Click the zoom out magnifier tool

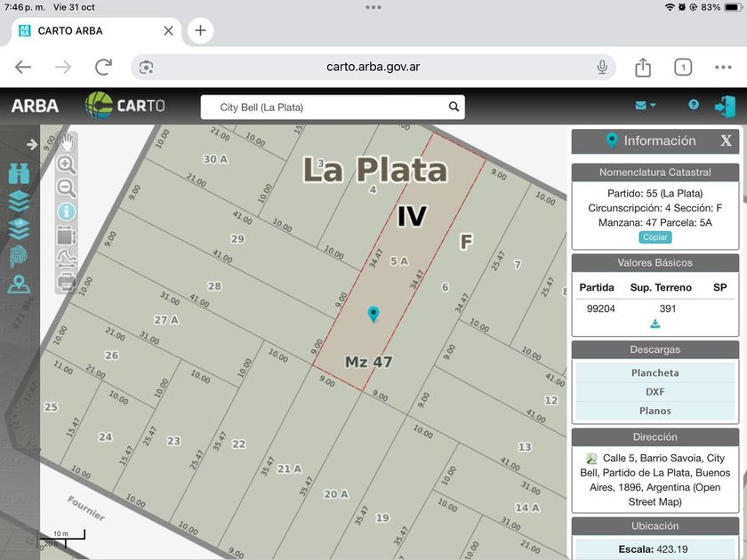67,188
